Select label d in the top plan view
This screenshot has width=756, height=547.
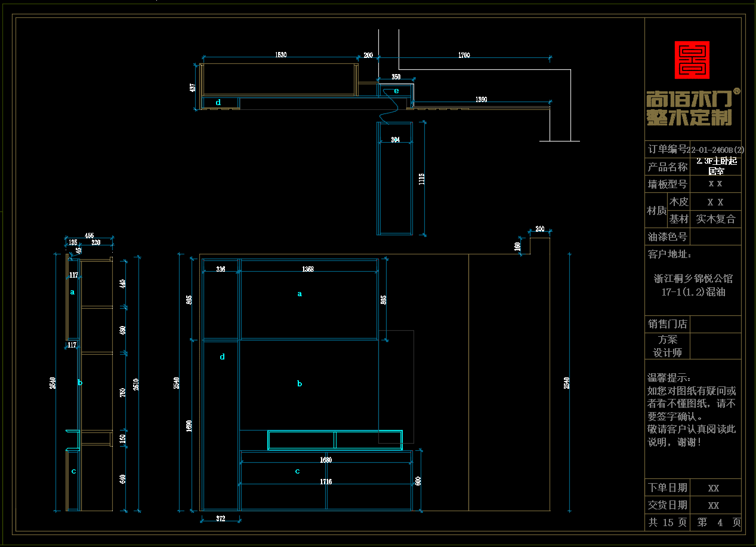[218, 103]
